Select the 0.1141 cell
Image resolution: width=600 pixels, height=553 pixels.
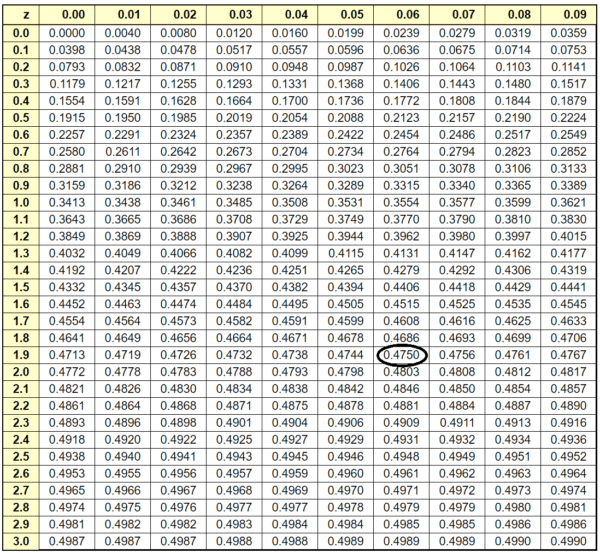click(569, 67)
